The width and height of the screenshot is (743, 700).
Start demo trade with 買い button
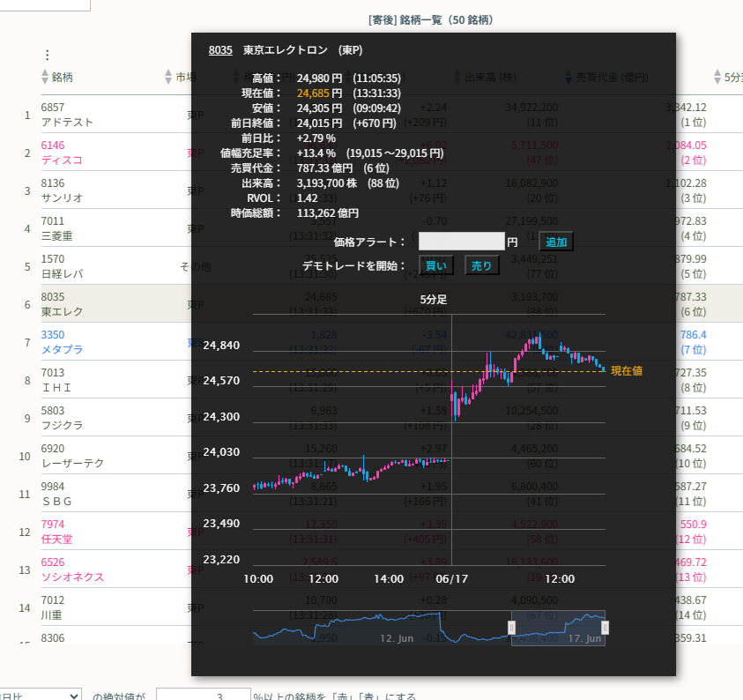tap(435, 265)
